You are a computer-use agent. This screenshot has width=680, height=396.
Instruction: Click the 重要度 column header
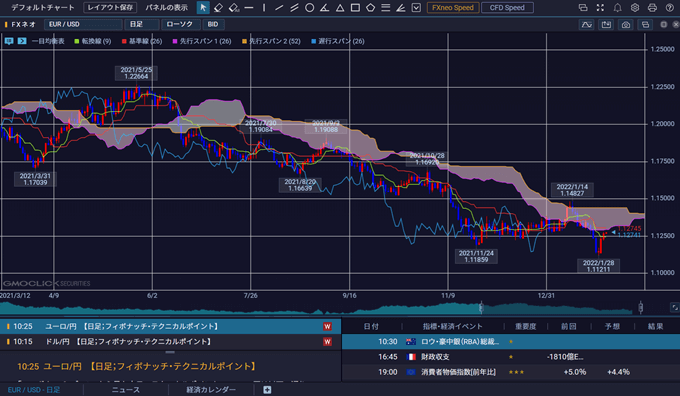pos(526,327)
